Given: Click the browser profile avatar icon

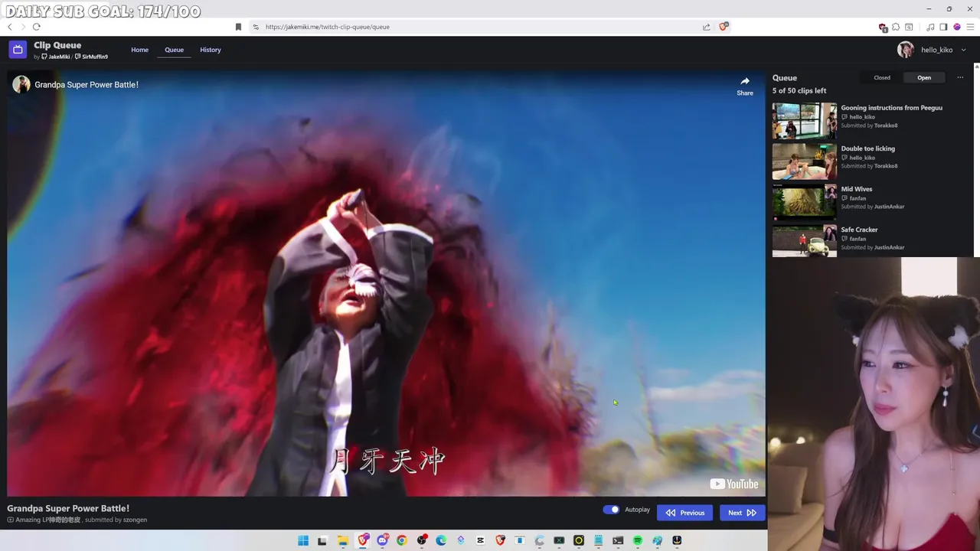Looking at the screenshot, I should [x=957, y=27].
